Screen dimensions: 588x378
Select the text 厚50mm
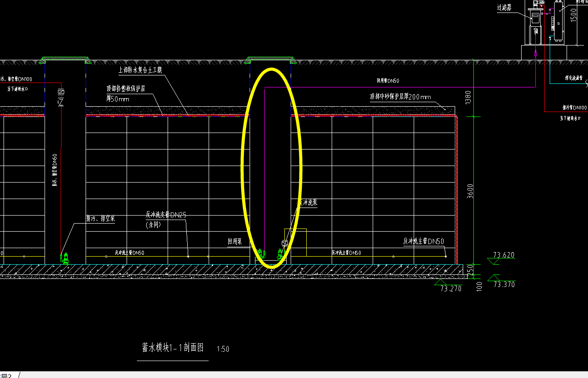(x=118, y=99)
